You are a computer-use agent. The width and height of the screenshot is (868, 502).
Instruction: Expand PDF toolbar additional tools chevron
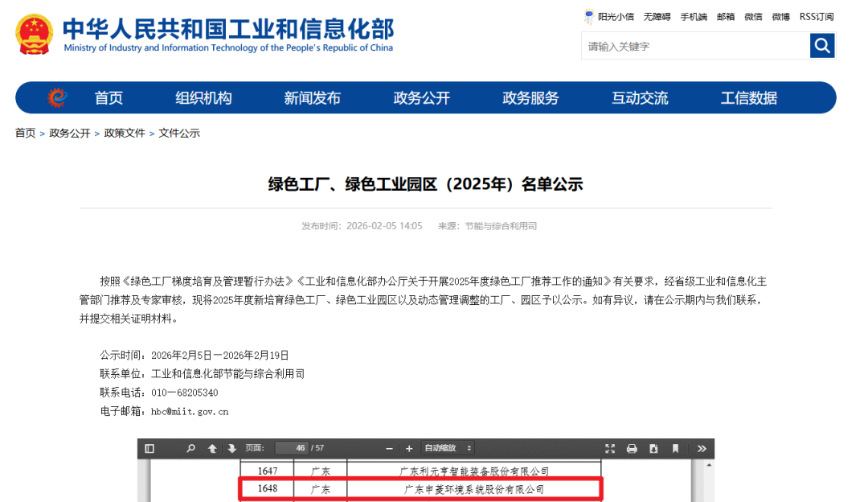pos(701,448)
